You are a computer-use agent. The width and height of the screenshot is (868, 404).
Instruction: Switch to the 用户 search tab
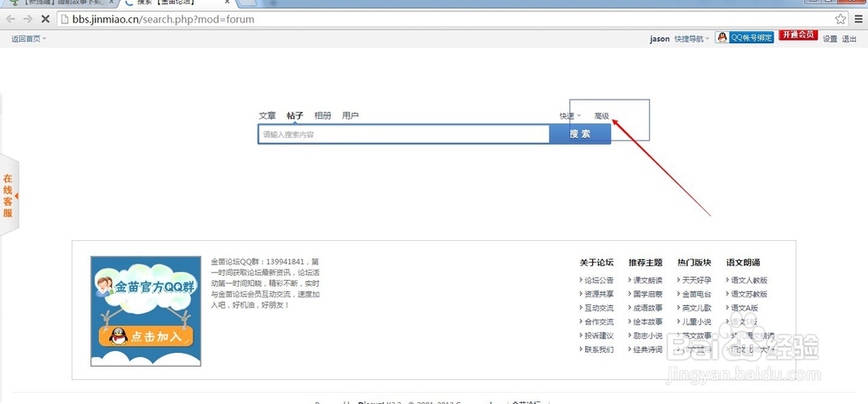click(351, 115)
